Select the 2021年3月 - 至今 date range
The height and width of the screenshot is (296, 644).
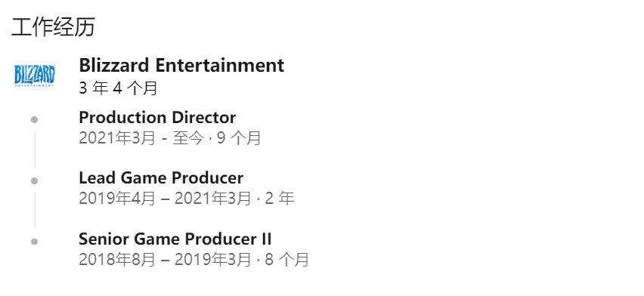141,138
